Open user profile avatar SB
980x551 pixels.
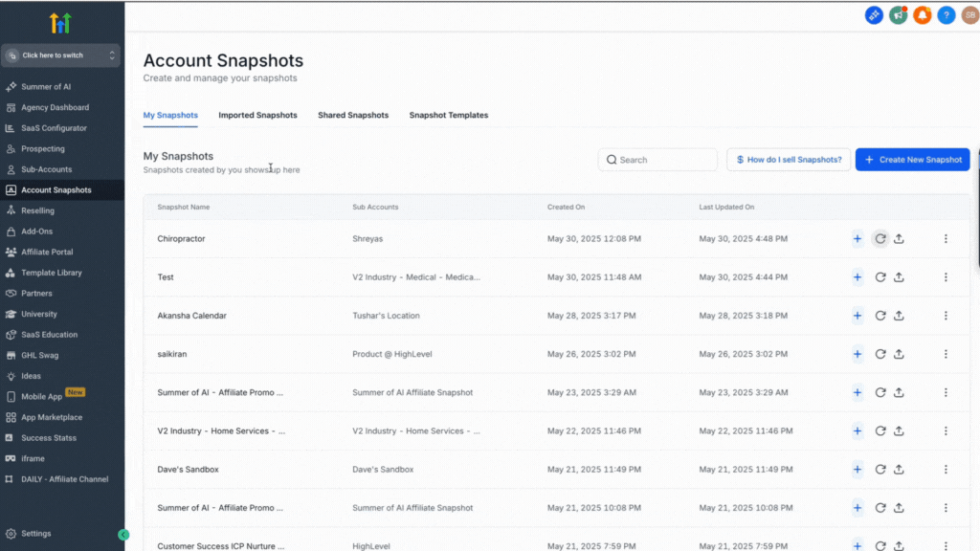(970, 15)
